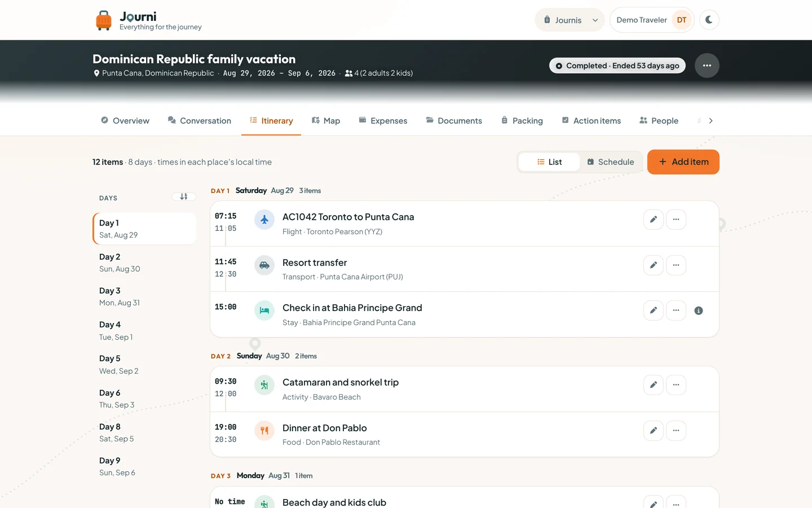This screenshot has width=812, height=508.
Task: Select Day 5 Wed, Sep 2
Action: [x=144, y=365]
